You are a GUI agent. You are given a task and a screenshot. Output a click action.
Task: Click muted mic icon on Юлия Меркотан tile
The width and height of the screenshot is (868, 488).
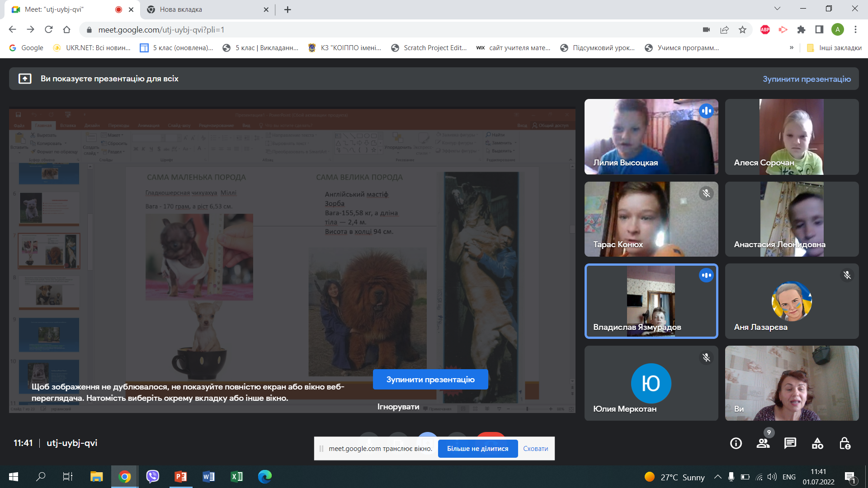(x=706, y=358)
